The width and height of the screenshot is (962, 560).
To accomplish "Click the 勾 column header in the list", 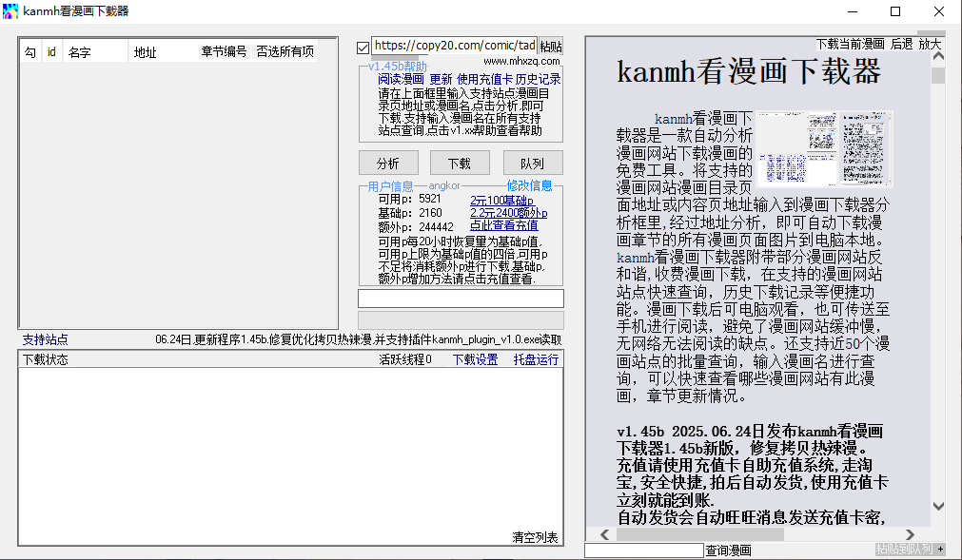I will 30,52.
